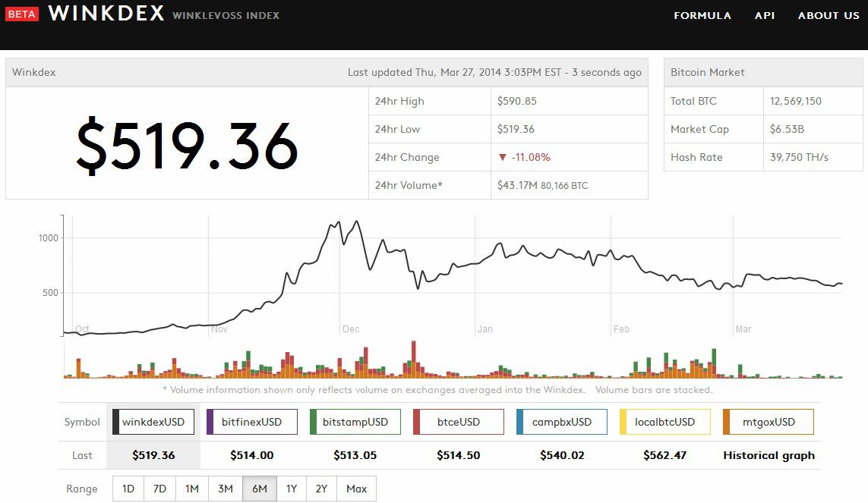Switch chart range to 7D

[x=159, y=489]
